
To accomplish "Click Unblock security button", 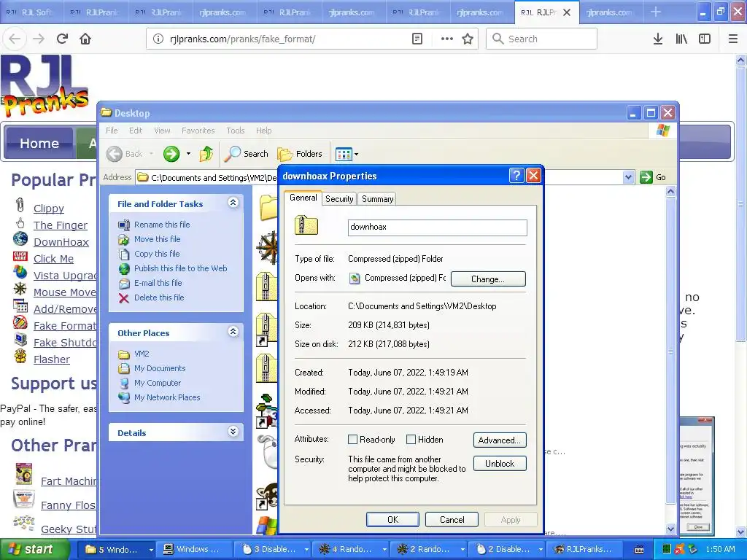I will [499, 463].
